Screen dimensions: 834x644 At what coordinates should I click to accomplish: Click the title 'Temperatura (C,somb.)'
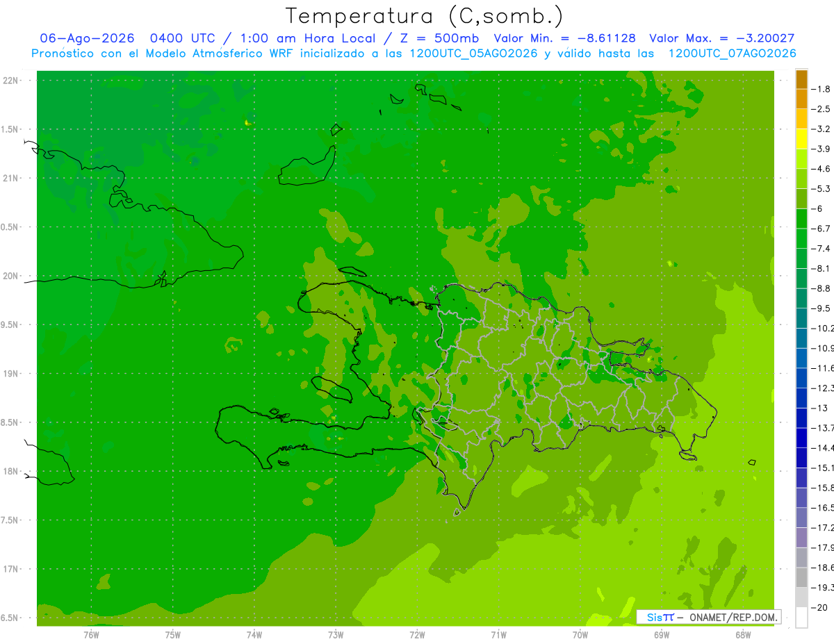424,16
